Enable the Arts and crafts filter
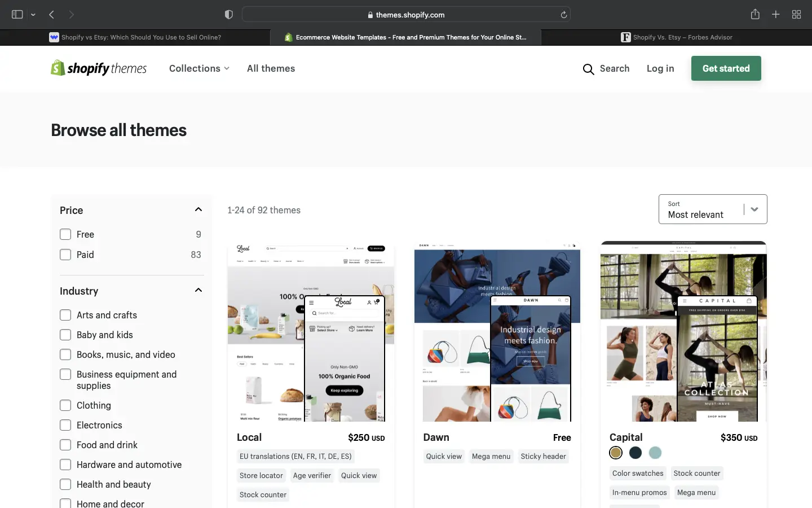The height and width of the screenshot is (508, 812). point(65,315)
